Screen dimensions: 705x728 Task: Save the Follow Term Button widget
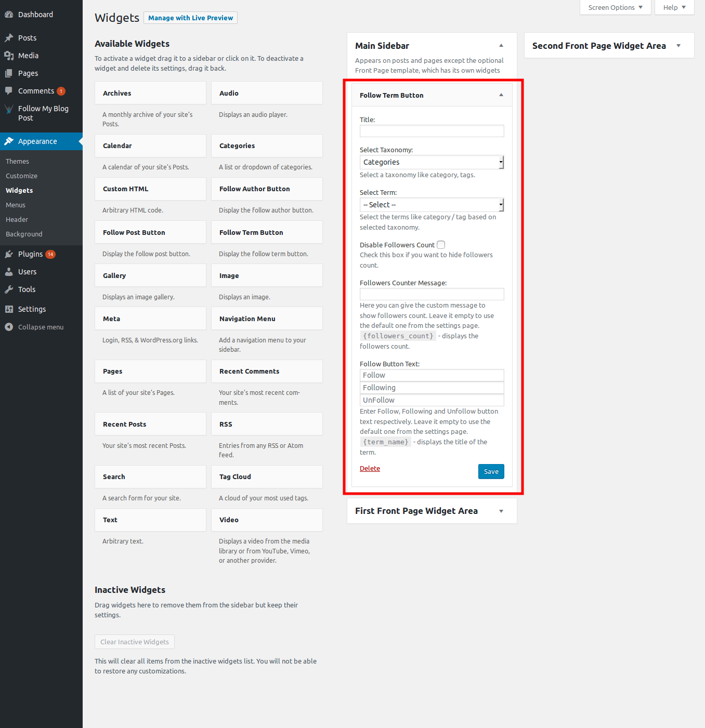(x=491, y=471)
